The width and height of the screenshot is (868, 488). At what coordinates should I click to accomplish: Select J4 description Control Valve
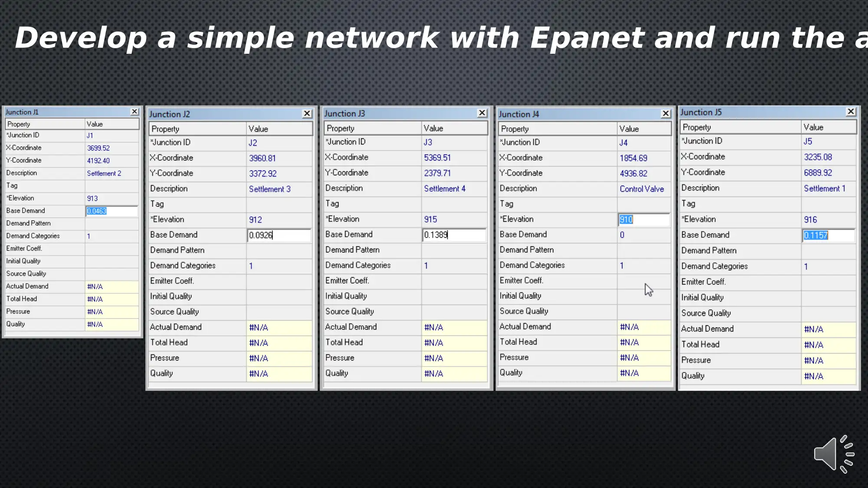642,189
